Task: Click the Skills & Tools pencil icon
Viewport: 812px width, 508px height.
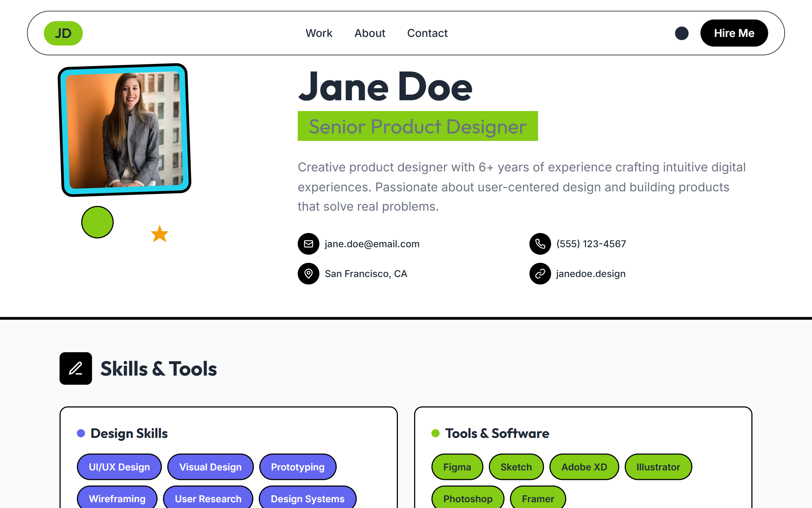Action: [x=75, y=368]
